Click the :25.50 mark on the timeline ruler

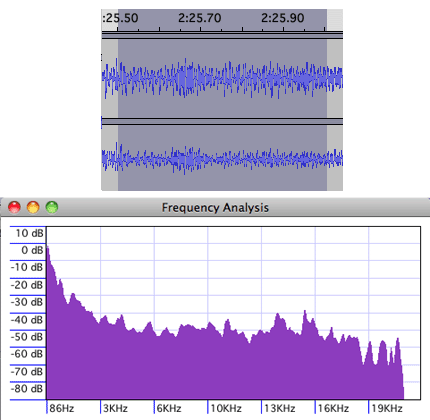(120, 18)
